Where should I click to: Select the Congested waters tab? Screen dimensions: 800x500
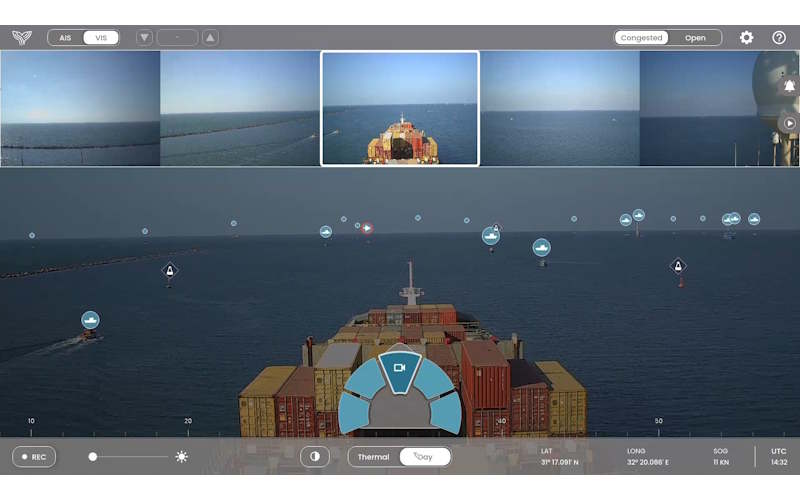(x=641, y=38)
